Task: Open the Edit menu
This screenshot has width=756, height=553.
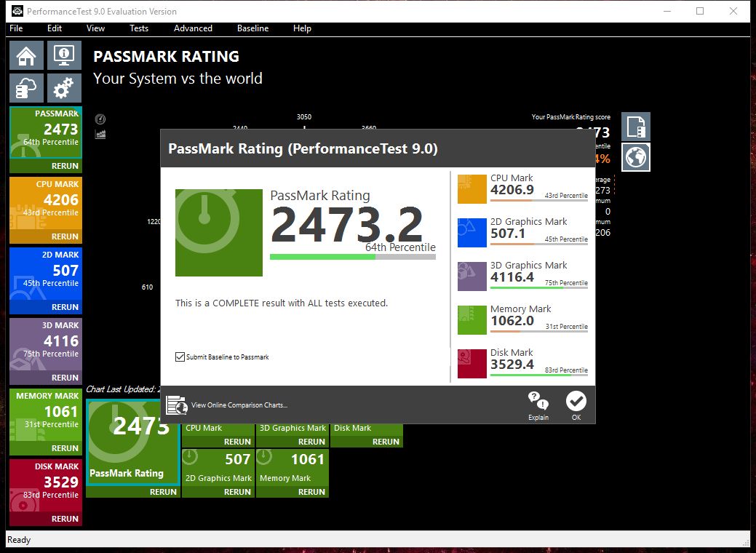Action: coord(55,28)
